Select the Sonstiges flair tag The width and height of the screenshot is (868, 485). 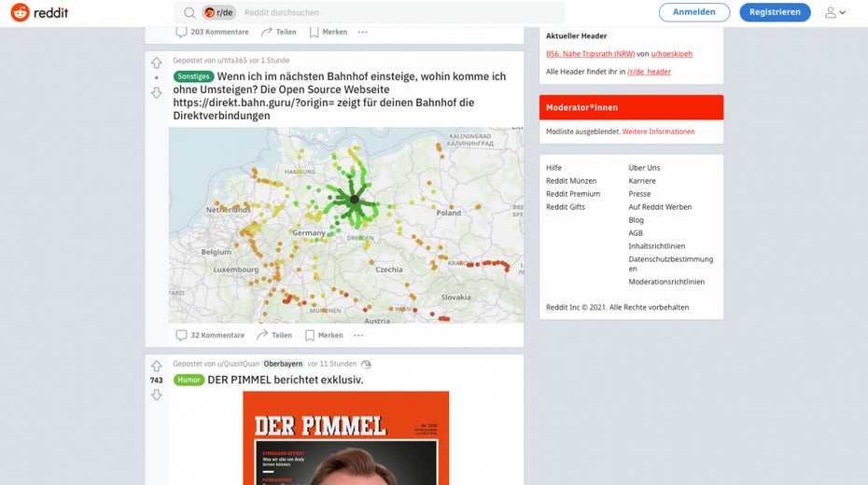(193, 76)
